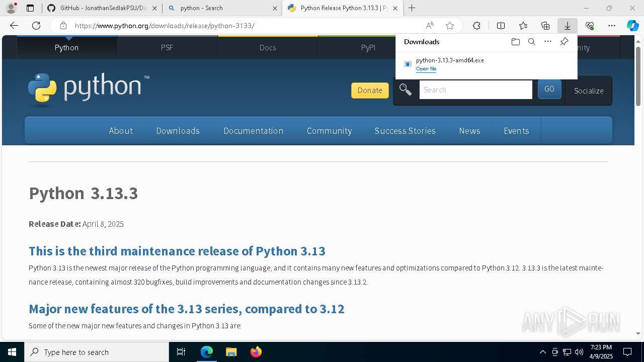
Task: Open the Community navigation menu
Action: click(329, 131)
